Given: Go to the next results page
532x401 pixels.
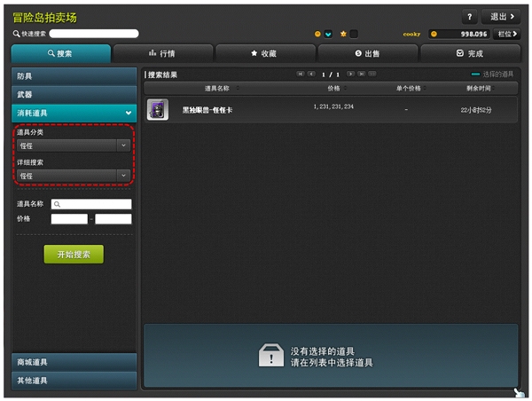Looking at the screenshot, I should [x=349, y=74].
